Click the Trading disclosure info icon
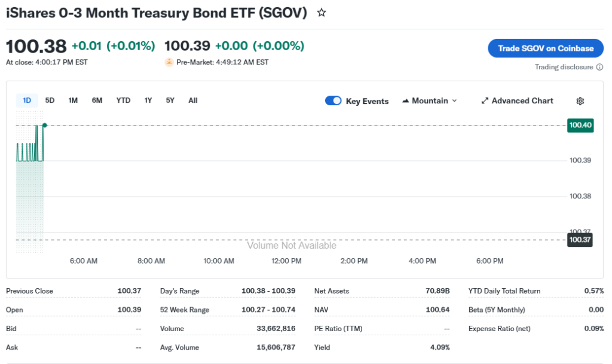The width and height of the screenshot is (612, 364). tap(599, 67)
